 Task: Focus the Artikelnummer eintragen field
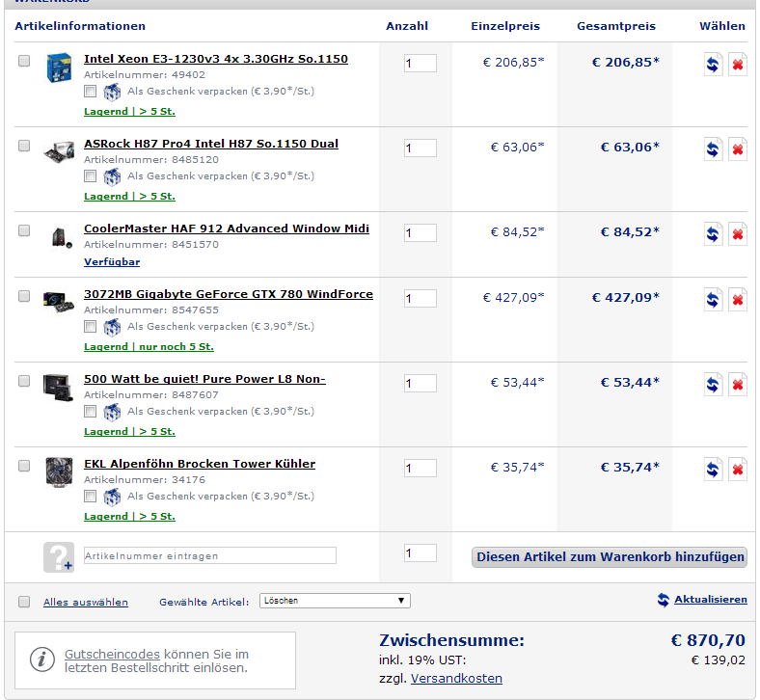pyautogui.click(x=210, y=555)
